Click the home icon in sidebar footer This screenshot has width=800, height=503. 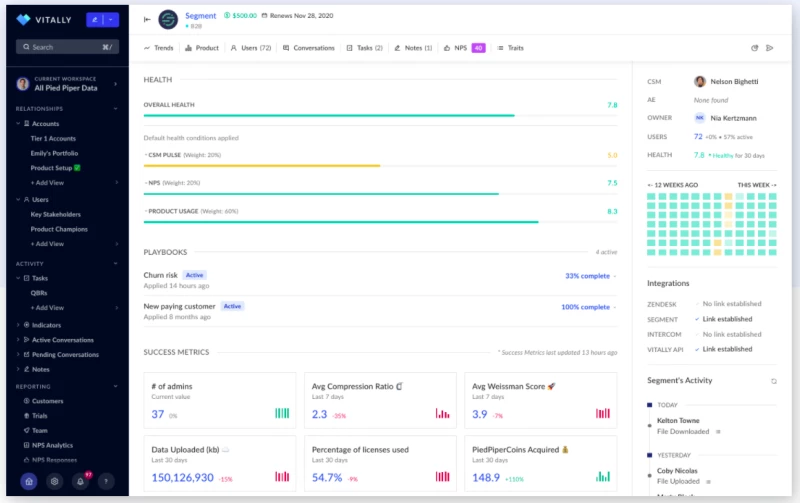coord(27,481)
